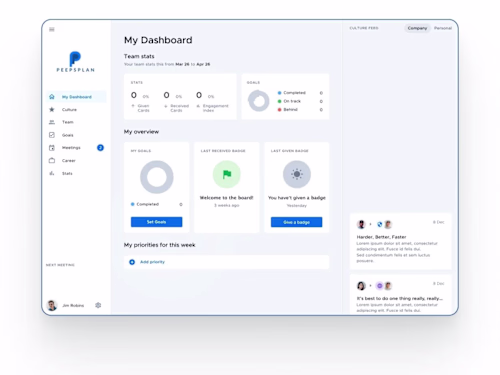Open My Dashboard menu item
Screen dimensions: 500x375
pyautogui.click(x=76, y=97)
